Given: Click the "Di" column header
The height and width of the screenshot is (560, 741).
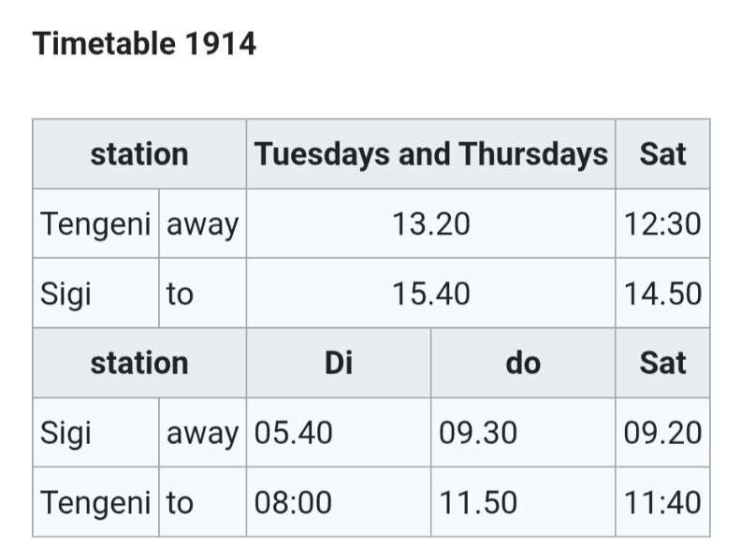Looking at the screenshot, I should pos(338,363).
